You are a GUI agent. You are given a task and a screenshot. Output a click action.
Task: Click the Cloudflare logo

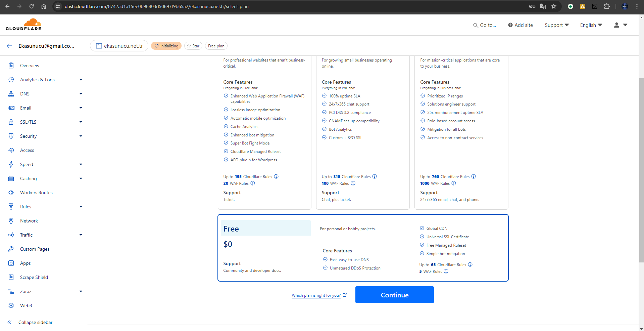(x=23, y=25)
